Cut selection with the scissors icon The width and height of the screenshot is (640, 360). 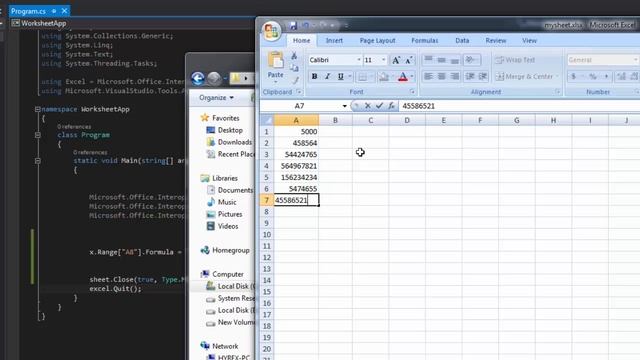click(294, 56)
